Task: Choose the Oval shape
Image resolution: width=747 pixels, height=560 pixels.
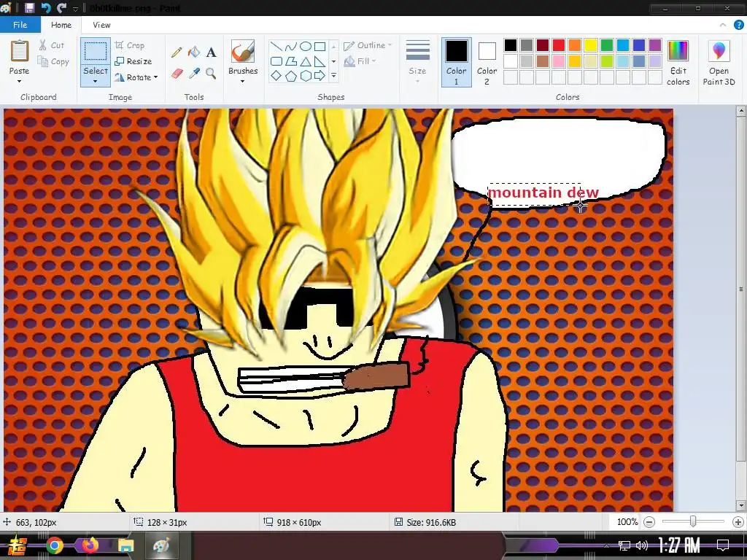Action: (306, 46)
